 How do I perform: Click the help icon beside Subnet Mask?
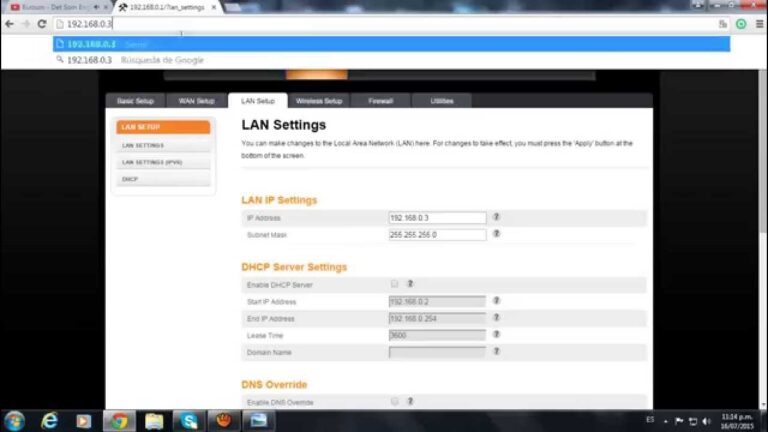[x=496, y=234]
